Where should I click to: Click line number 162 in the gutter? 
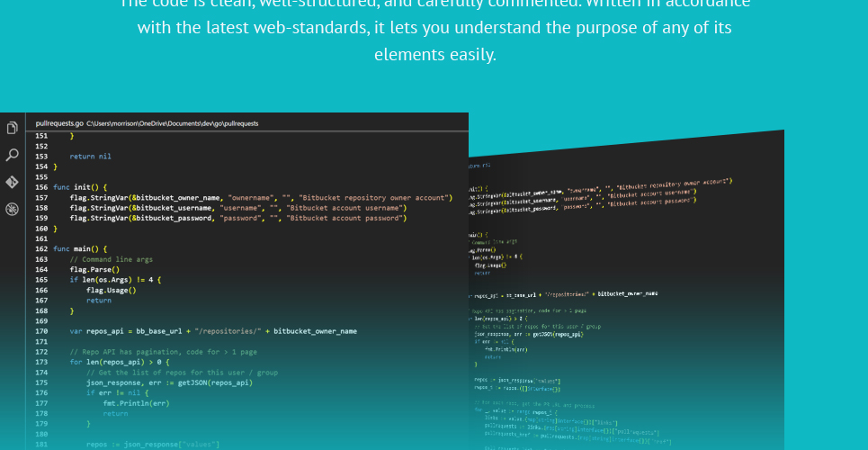point(41,248)
